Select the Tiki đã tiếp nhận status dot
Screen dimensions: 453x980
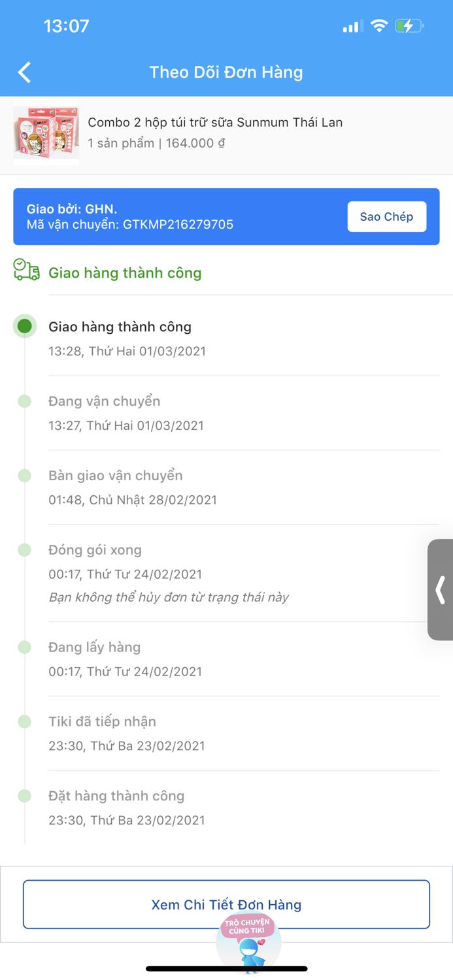click(x=24, y=721)
